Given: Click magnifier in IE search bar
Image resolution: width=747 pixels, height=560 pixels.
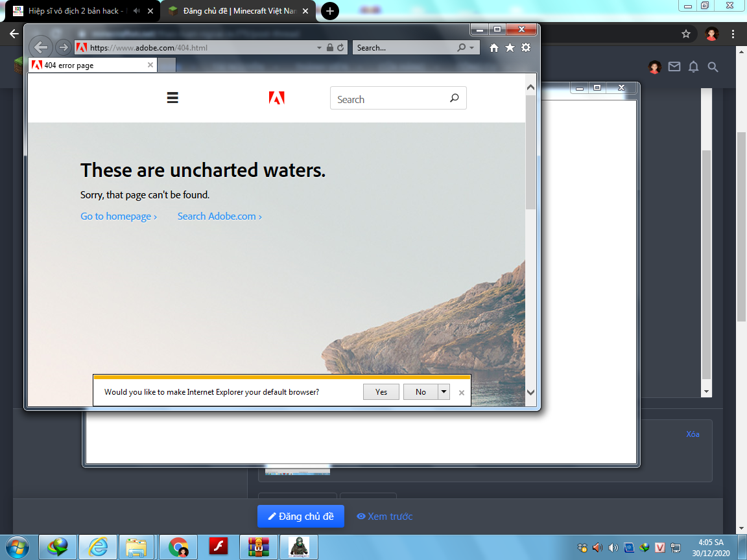Looking at the screenshot, I should pos(461,47).
